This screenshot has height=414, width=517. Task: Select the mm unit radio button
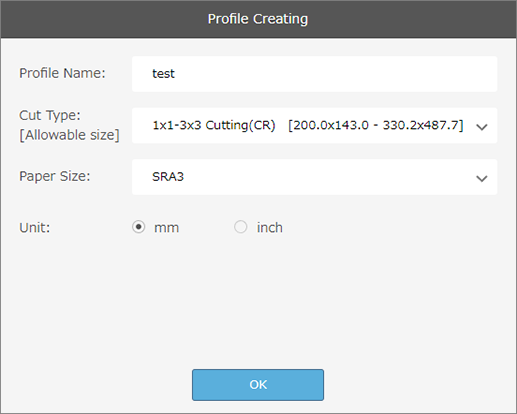138,227
